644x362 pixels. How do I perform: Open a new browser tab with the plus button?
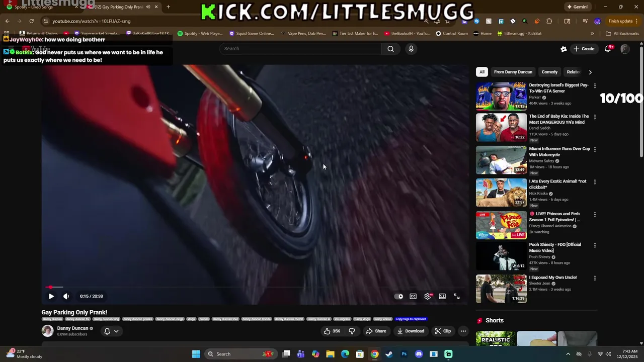click(x=168, y=7)
